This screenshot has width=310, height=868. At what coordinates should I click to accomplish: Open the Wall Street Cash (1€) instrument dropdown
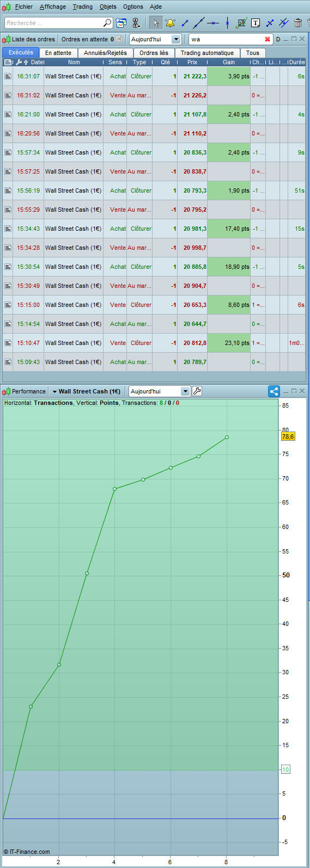point(86,391)
